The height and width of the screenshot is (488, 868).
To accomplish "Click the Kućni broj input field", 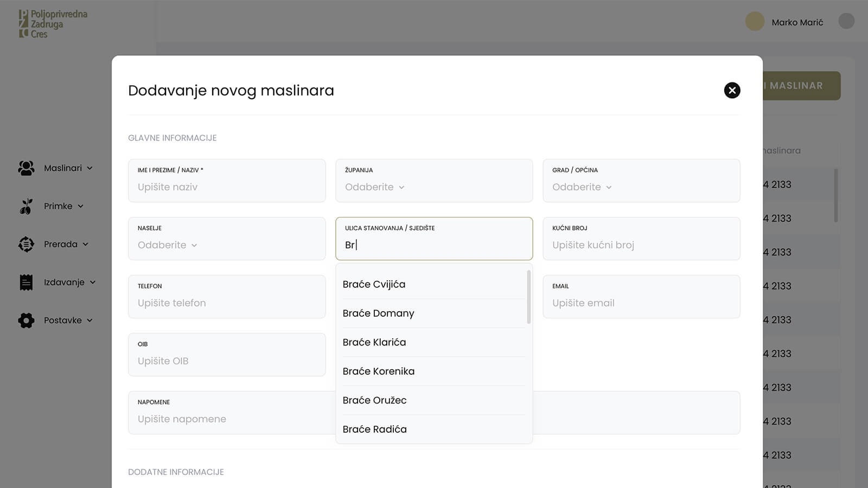I will tap(641, 239).
